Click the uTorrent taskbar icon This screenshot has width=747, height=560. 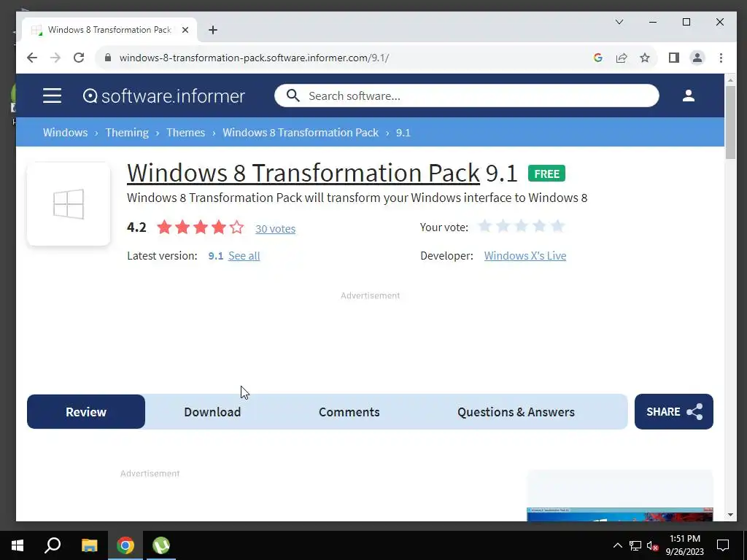pyautogui.click(x=161, y=545)
